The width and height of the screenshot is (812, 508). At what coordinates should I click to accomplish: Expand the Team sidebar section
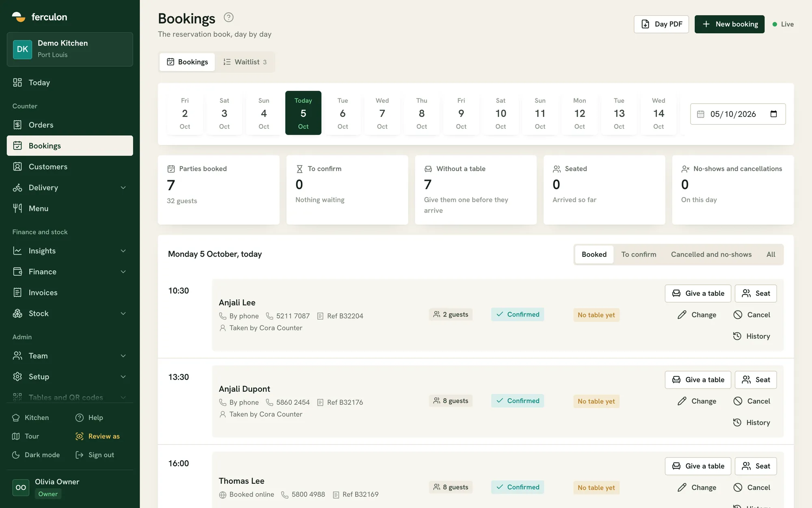click(70, 356)
